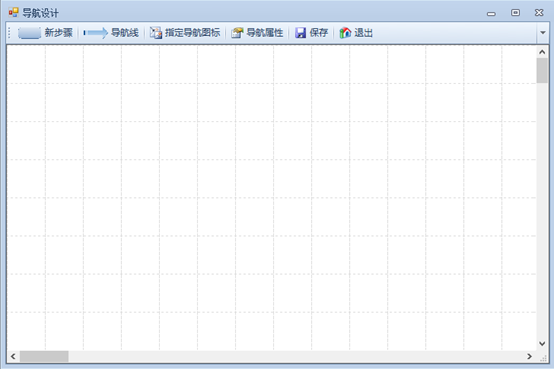554x369 pixels.
Task: Select the 导航线 arrow icon
Action: point(95,33)
